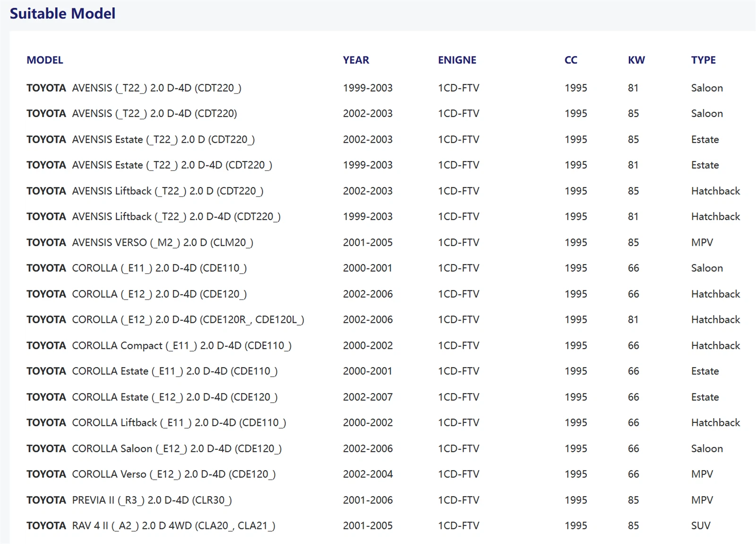This screenshot has height=544, width=756.
Task: Select COROLLA (CDE120R_, CDE120L_) model
Action: point(165,319)
